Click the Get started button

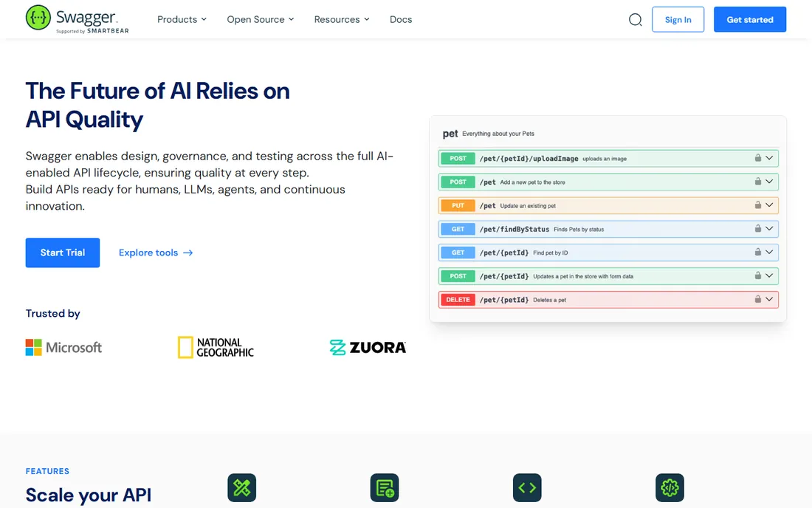(x=750, y=20)
